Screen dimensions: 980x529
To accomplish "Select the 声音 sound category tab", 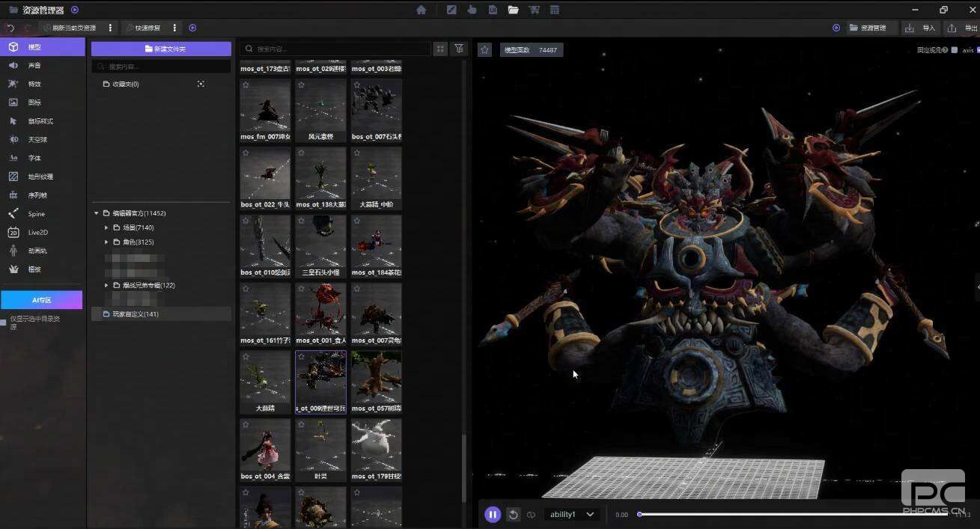I will [43, 66].
